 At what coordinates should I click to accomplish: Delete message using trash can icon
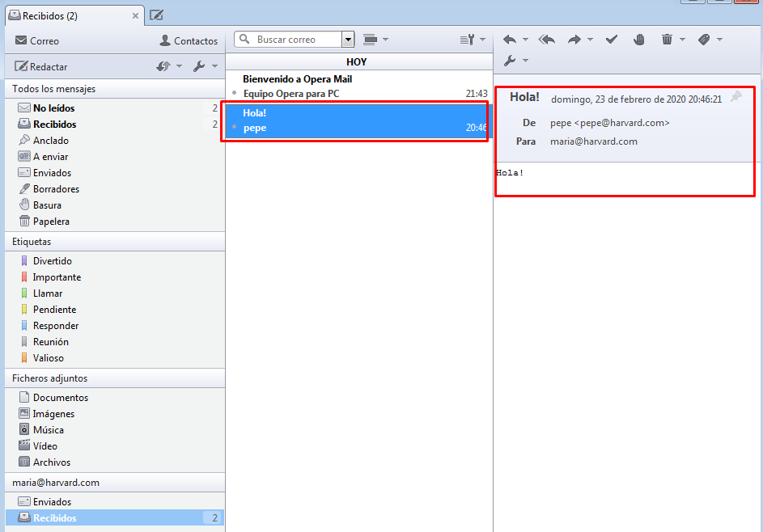(667, 40)
